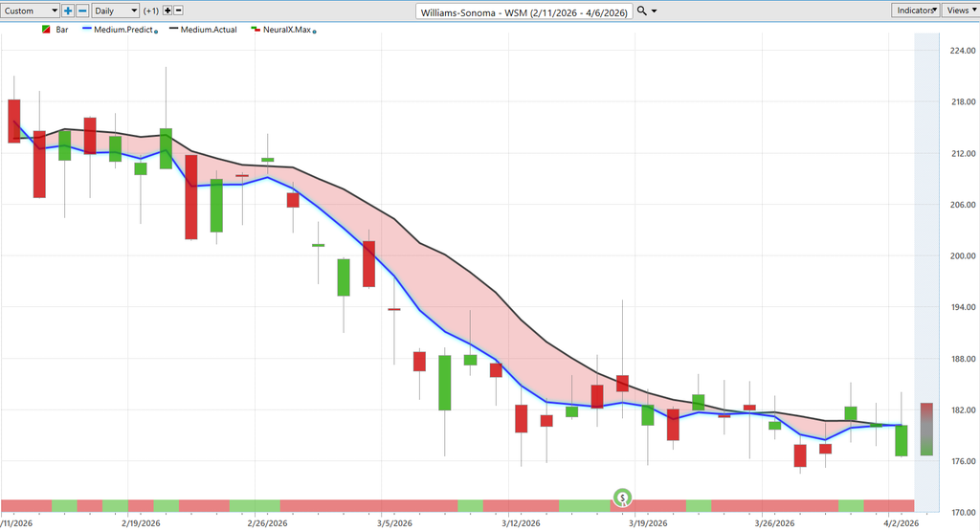Click the NeuralX.Max forecast bar
The height and width of the screenshot is (531, 980).
coord(926,430)
